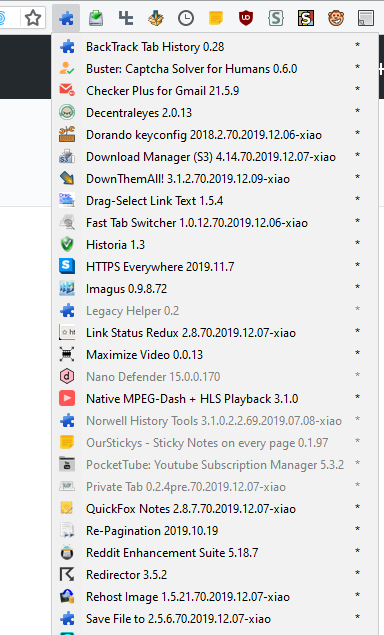
Task: Click the Imagus extension icon
Action: pyautogui.click(x=67, y=289)
